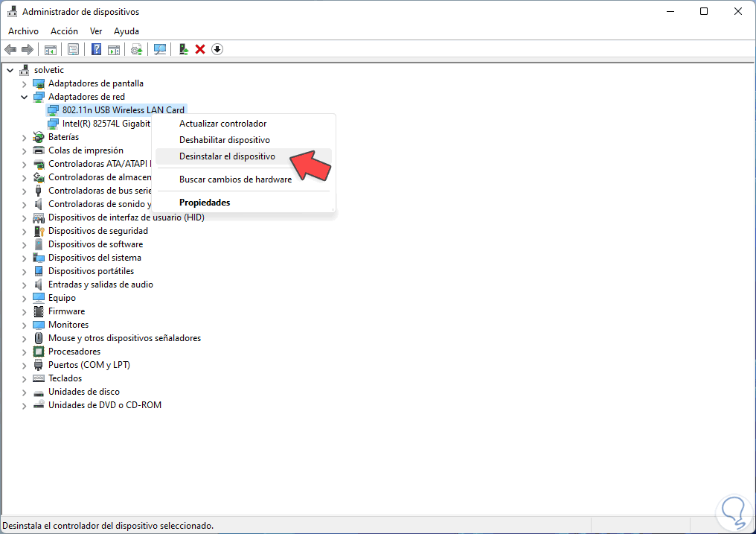Expand Controladoras de sonido node
756x534 pixels.
tap(24, 205)
